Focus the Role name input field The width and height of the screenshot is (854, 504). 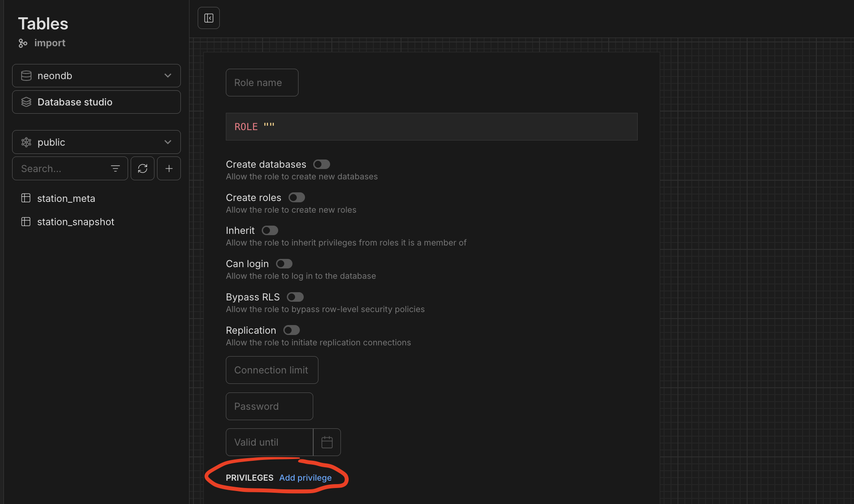(262, 83)
